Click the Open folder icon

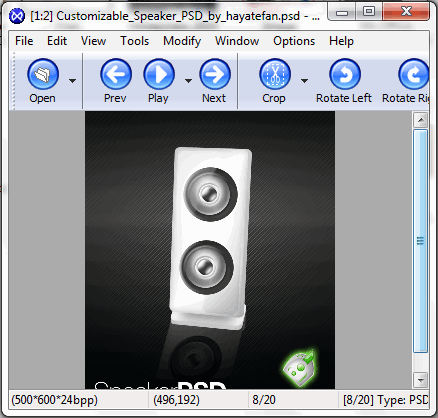click(43, 74)
